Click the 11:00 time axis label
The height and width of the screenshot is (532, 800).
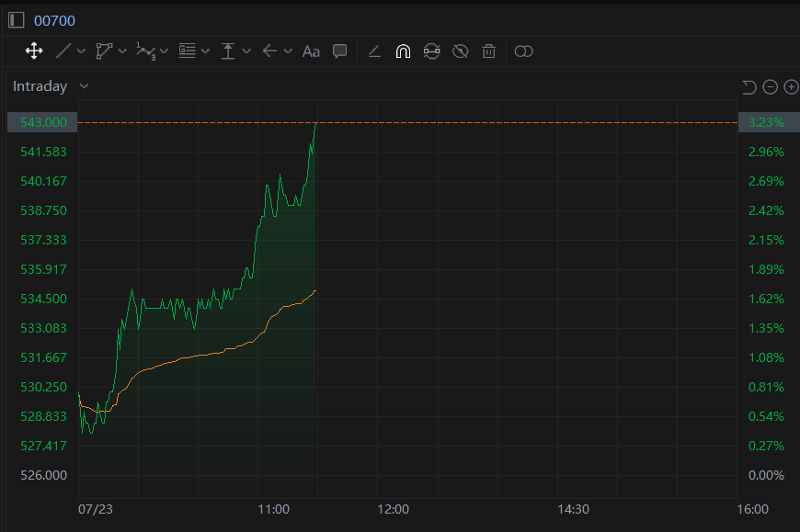click(273, 510)
